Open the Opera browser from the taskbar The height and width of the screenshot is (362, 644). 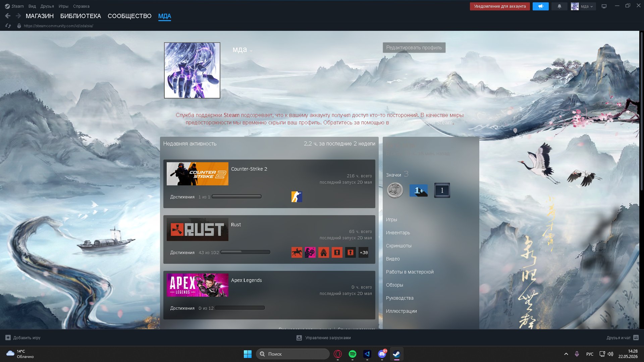pos(338,354)
